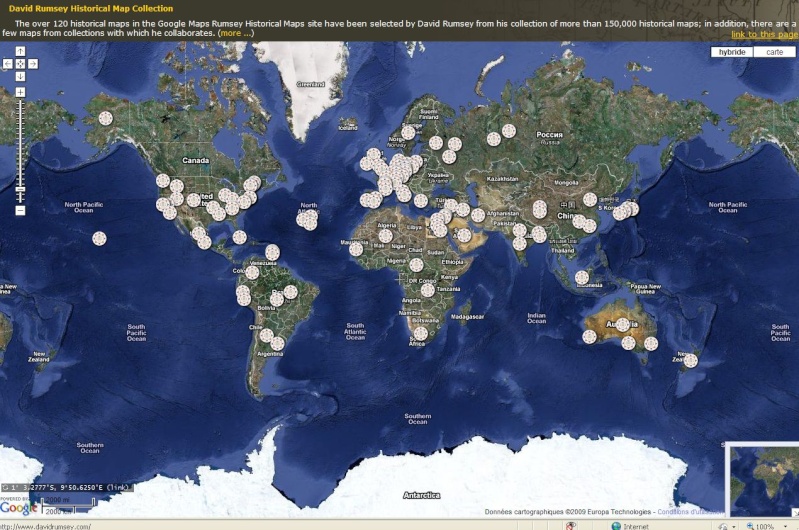The width and height of the screenshot is (799, 530).
Task: Click the overview map thumbnail
Action: click(762, 482)
